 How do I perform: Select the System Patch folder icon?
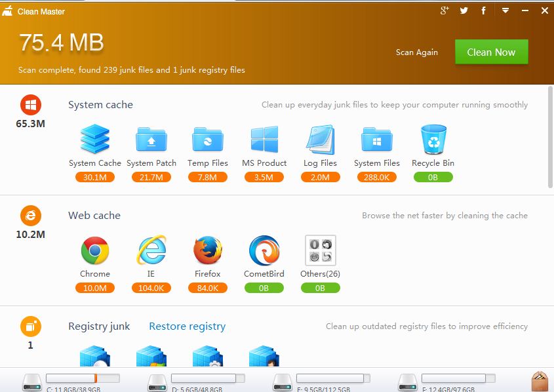(151, 139)
